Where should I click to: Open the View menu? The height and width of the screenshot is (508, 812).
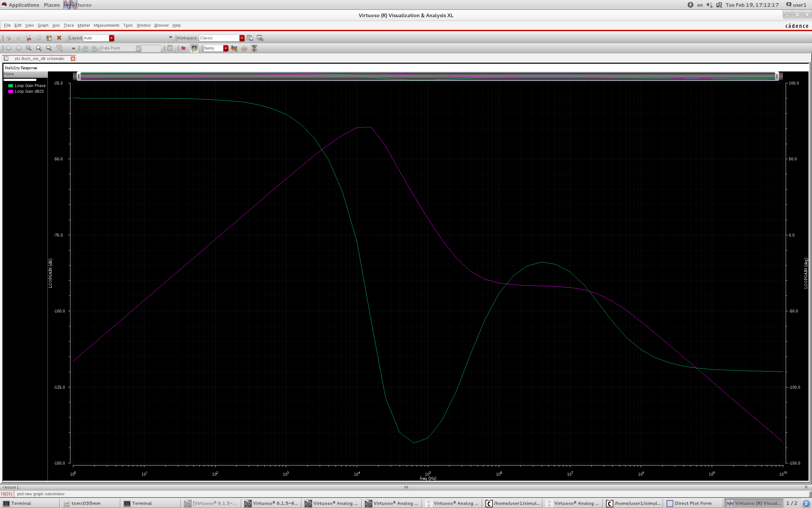tap(29, 25)
